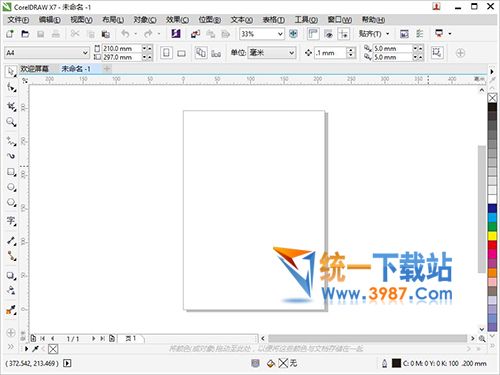This screenshot has height=375, width=500.
Task: Apply page layout to current page only
Action: 216,53
